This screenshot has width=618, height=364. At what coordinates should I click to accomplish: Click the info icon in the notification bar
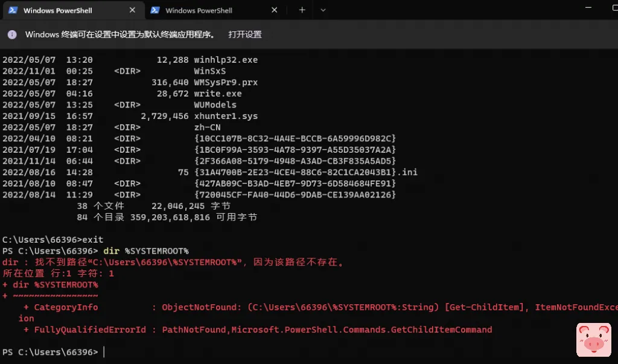point(12,34)
